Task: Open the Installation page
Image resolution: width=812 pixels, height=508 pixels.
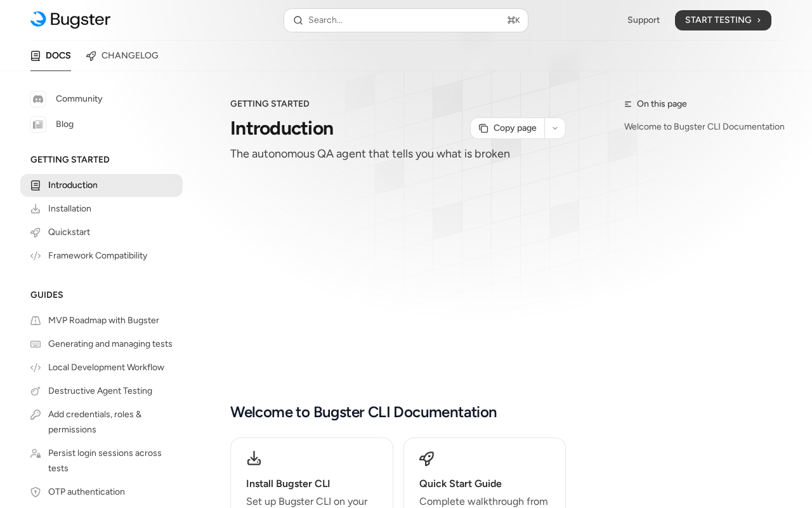Action: point(101,209)
